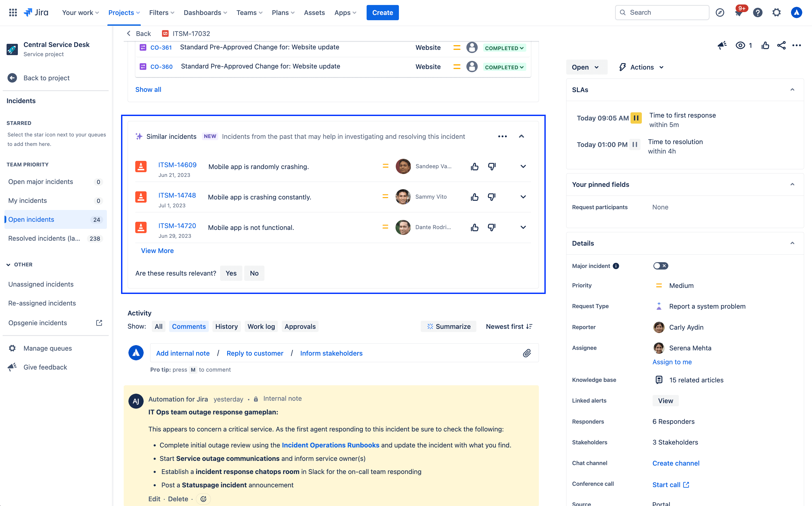Image resolution: width=812 pixels, height=506 pixels.
Task: Switch to History tab in Activity section
Action: tap(226, 326)
